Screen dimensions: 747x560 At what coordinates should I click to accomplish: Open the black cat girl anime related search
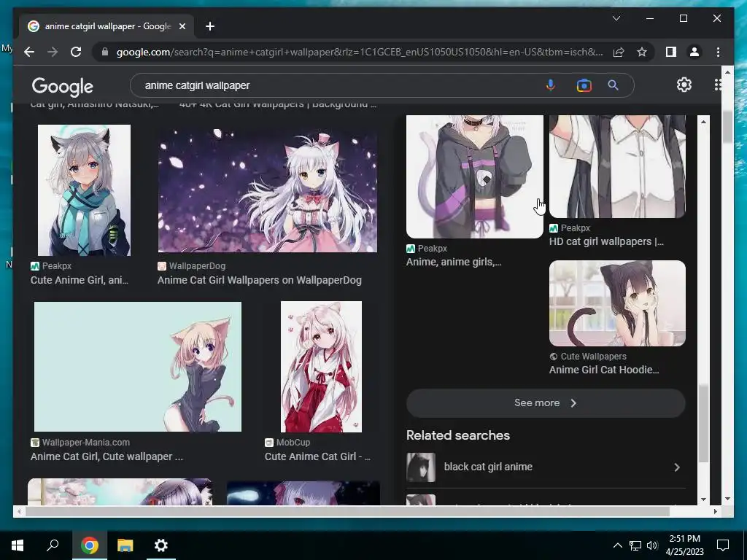pos(546,467)
